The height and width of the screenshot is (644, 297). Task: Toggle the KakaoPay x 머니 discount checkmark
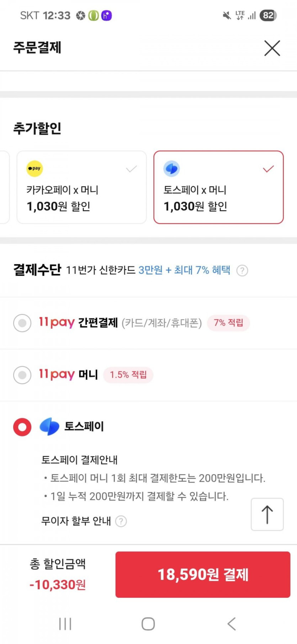[131, 169]
